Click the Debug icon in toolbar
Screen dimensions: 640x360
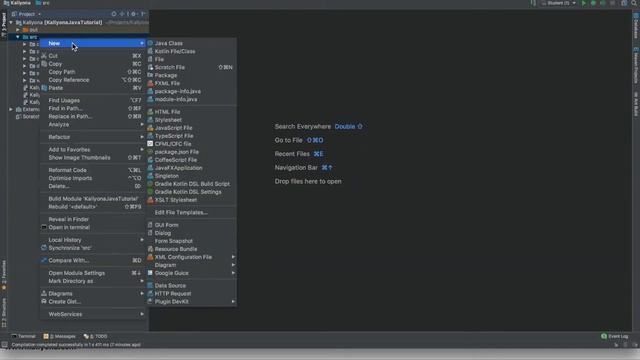tap(593, 3)
